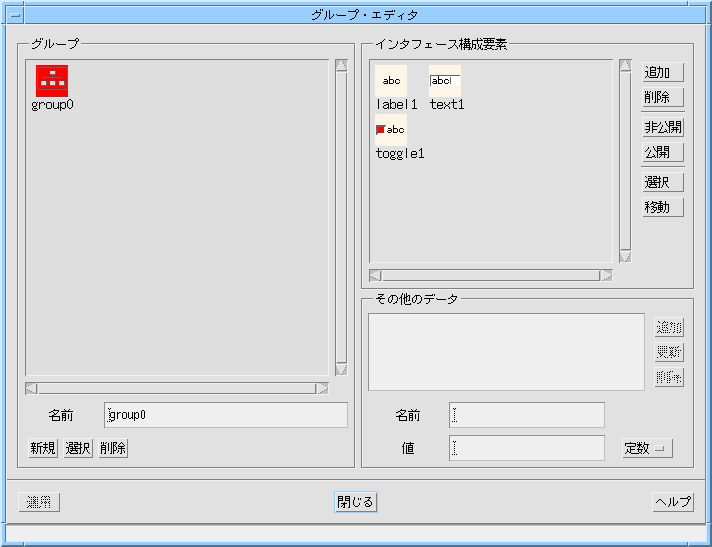Click the disabled 追加 button in other data
This screenshot has height=547, width=712.
669,327
